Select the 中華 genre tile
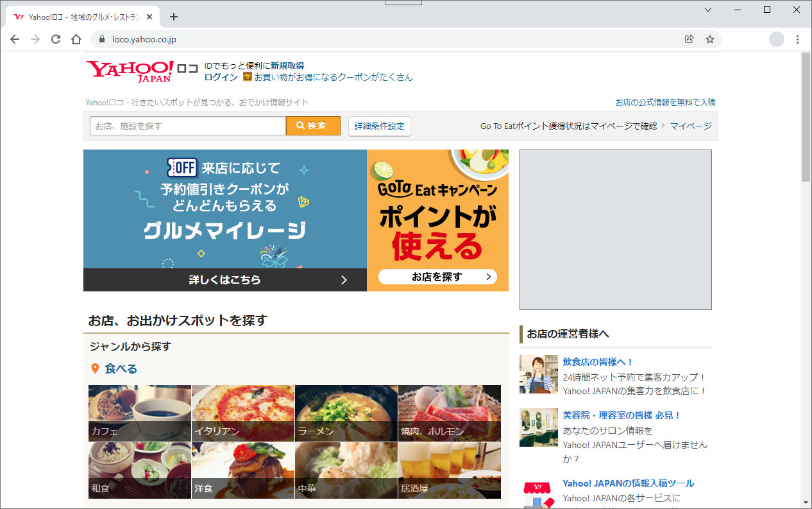The width and height of the screenshot is (812, 509). (346, 470)
